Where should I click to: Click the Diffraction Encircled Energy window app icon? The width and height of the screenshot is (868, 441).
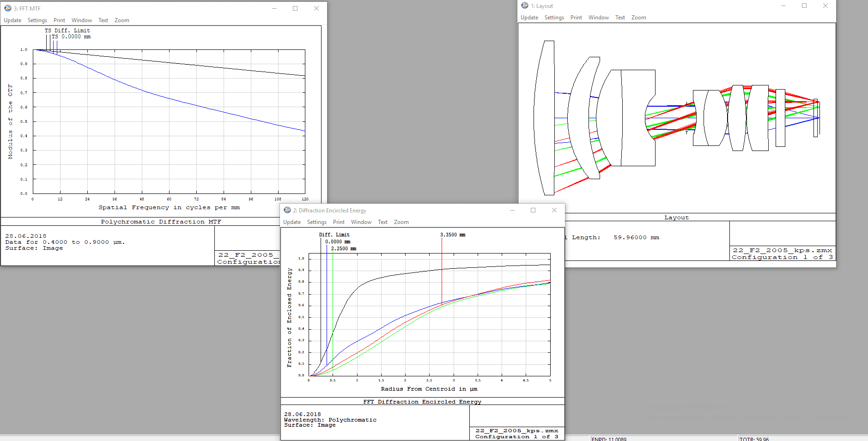pos(287,210)
